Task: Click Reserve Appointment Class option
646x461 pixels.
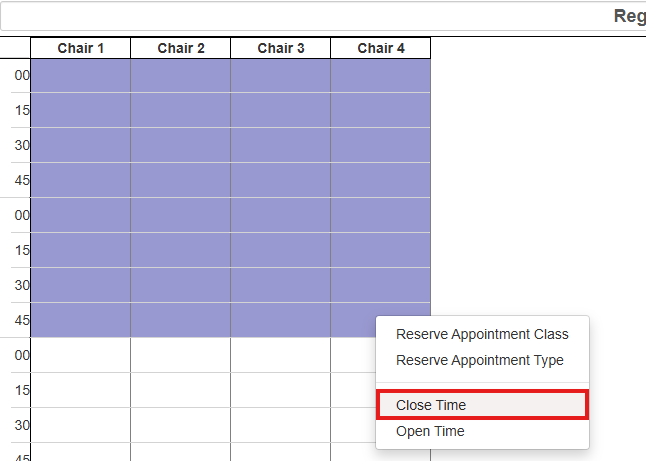Action: click(x=482, y=334)
